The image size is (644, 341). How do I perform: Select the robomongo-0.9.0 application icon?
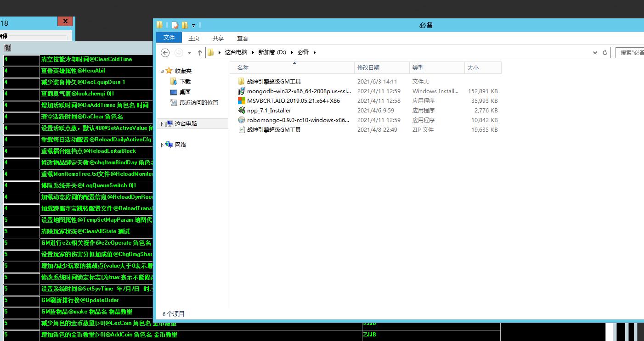coord(242,120)
